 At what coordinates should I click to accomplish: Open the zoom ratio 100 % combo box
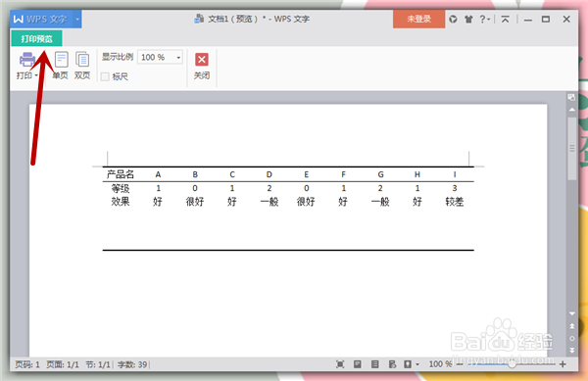coord(160,58)
